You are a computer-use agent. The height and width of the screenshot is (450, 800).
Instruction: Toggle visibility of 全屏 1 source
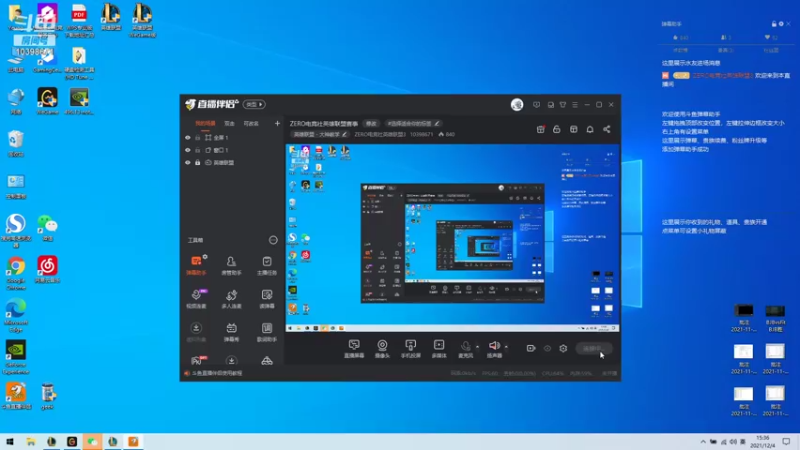[x=188, y=138]
